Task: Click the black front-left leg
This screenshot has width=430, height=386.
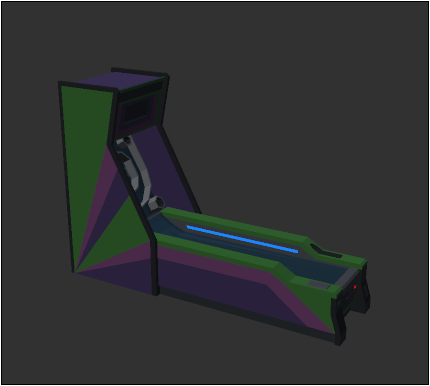Action: pyautogui.click(x=339, y=322)
